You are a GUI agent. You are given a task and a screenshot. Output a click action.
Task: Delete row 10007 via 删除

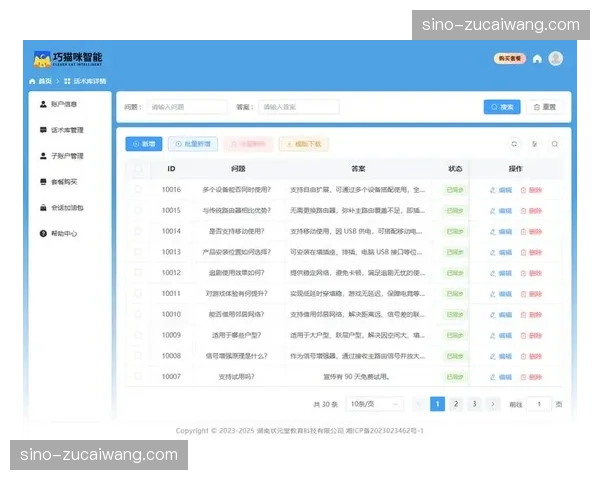pos(532,377)
